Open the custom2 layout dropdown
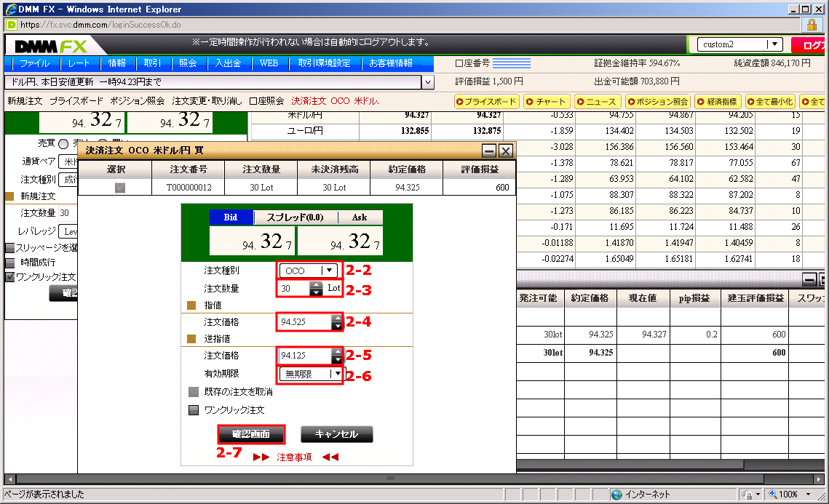Viewport: 829px width, 504px height. click(739, 44)
